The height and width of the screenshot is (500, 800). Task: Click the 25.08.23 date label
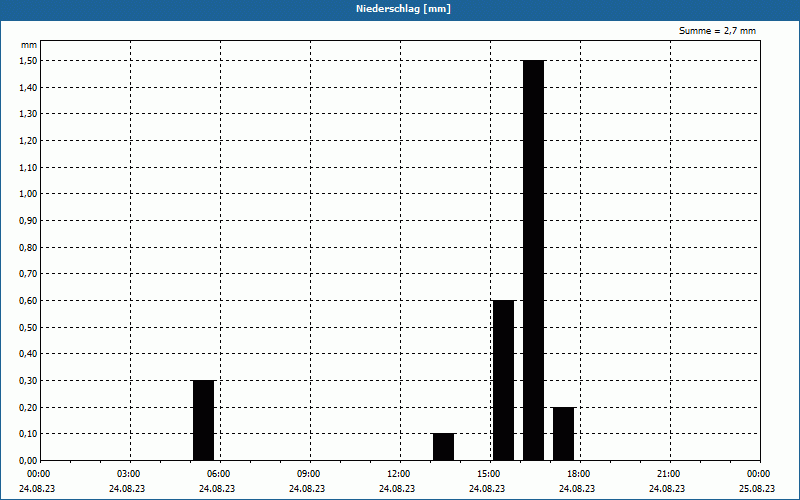click(757, 489)
